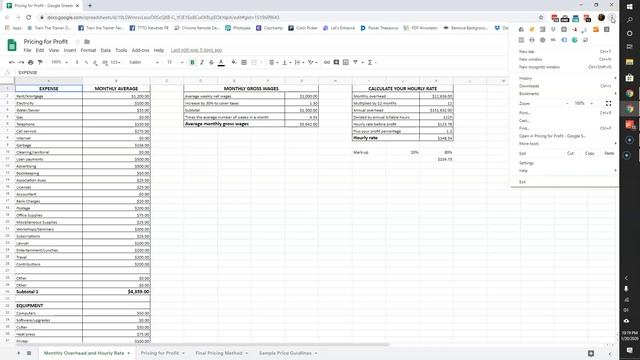Click Paste in the Chrome menu
The height and width of the screenshot is (360, 640).
pos(609,153)
